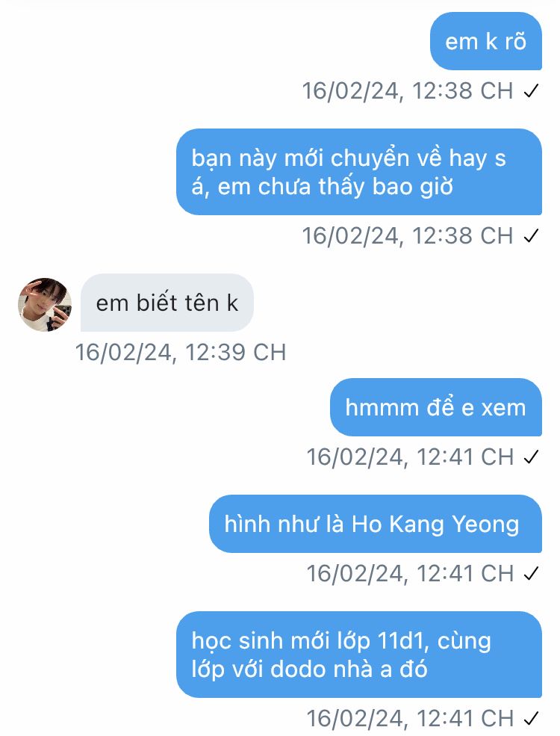
Task: Click sent checkmark under 'hmmm để e xem'
Action: [x=531, y=457]
